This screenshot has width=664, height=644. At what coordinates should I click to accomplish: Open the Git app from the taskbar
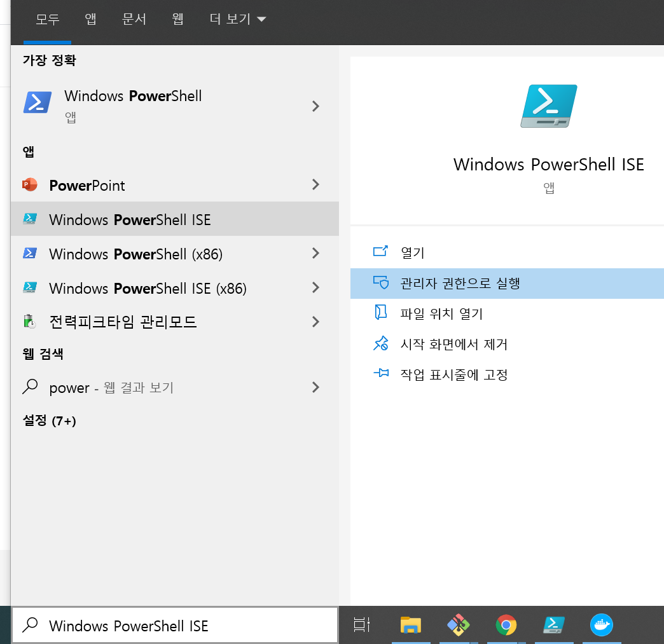coord(458,625)
